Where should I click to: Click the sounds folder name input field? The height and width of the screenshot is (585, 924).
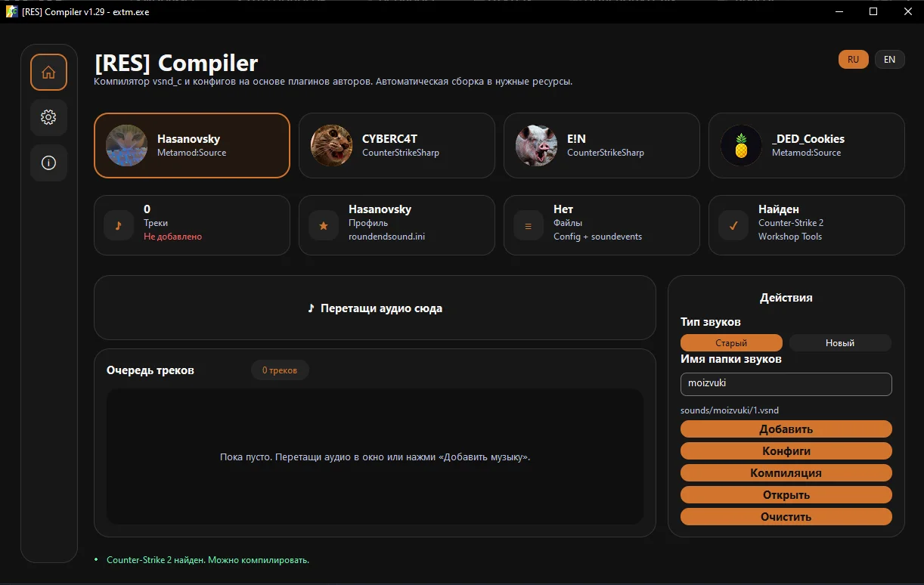786,384
